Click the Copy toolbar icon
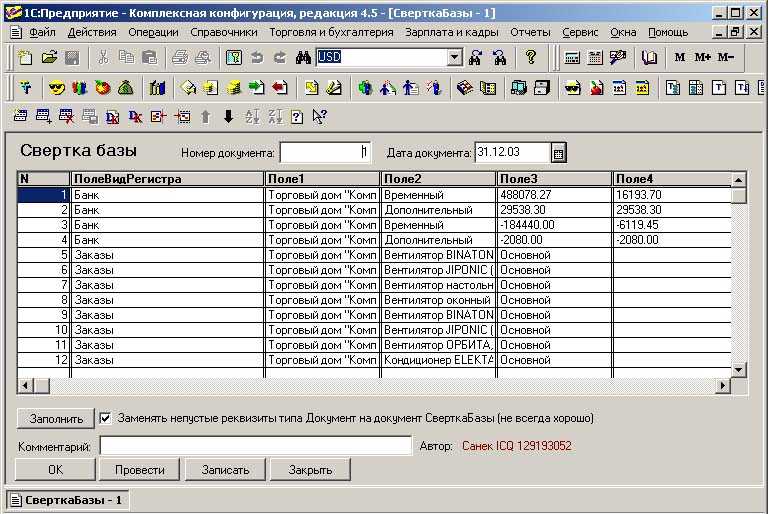 point(126,58)
